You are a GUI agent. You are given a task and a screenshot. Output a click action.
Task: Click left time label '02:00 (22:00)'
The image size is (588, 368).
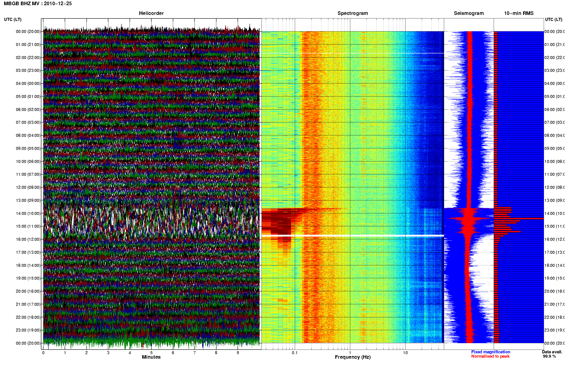[28, 58]
